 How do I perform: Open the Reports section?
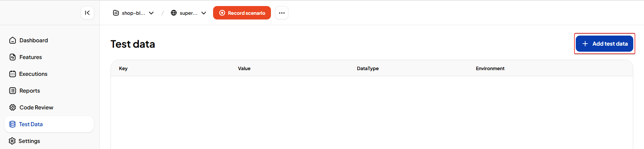point(30,91)
